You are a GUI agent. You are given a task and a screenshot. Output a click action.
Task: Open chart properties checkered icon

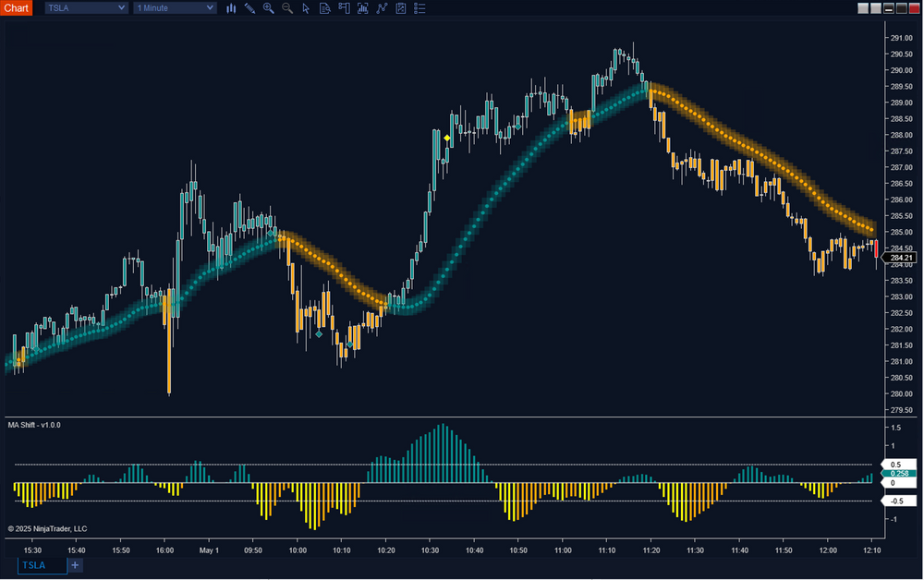click(401, 7)
